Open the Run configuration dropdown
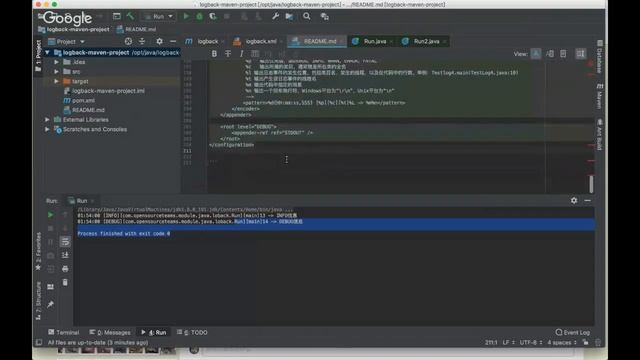The height and width of the screenshot is (360, 640). coord(158,16)
